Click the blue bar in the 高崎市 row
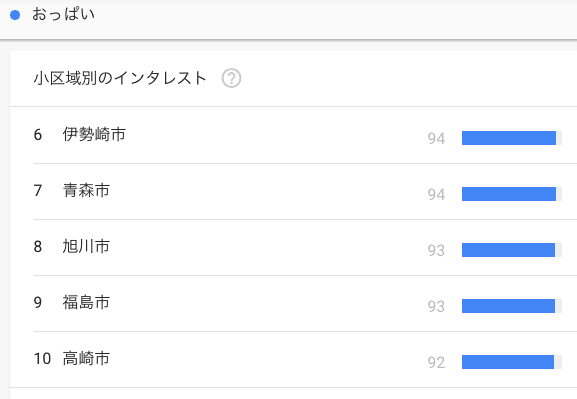577x399 pixels. pyautogui.click(x=508, y=362)
